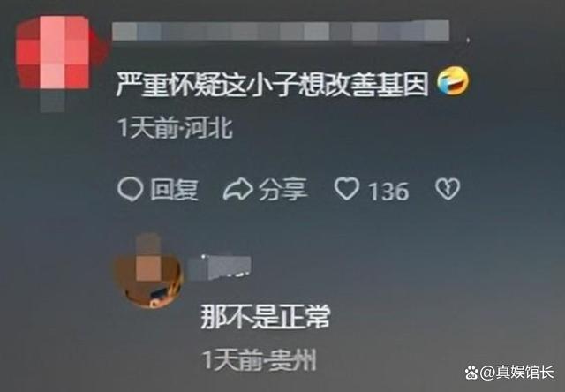Open the top commenter's blurred username
The width and height of the screenshot is (565, 392).
pyautogui.click(x=281, y=31)
